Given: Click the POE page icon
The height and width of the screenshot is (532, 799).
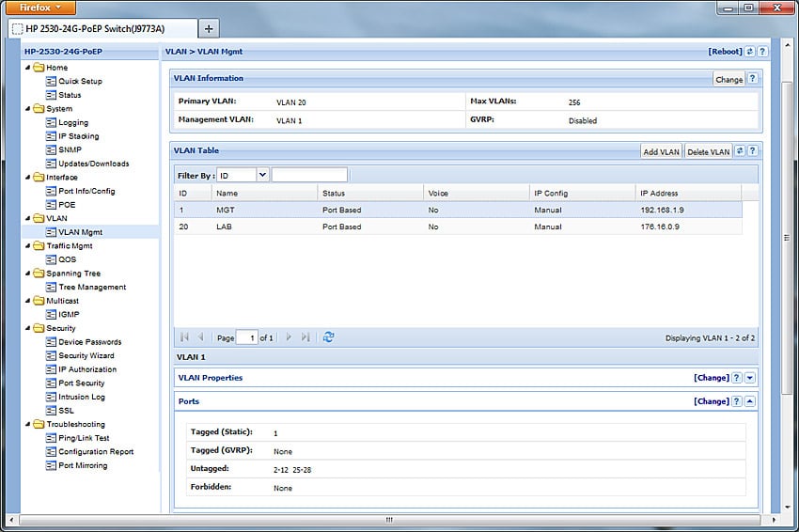Looking at the screenshot, I should tap(51, 205).
